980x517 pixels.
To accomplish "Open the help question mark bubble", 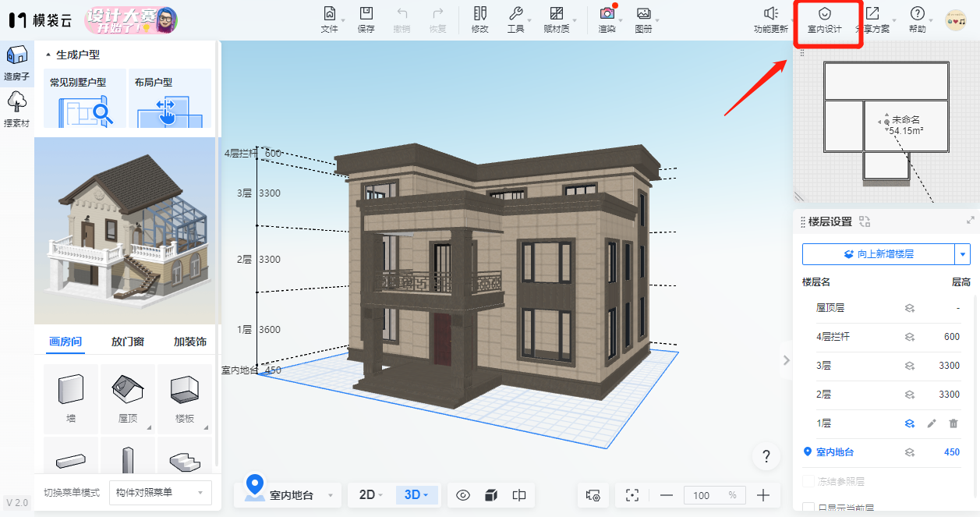I will point(766,456).
